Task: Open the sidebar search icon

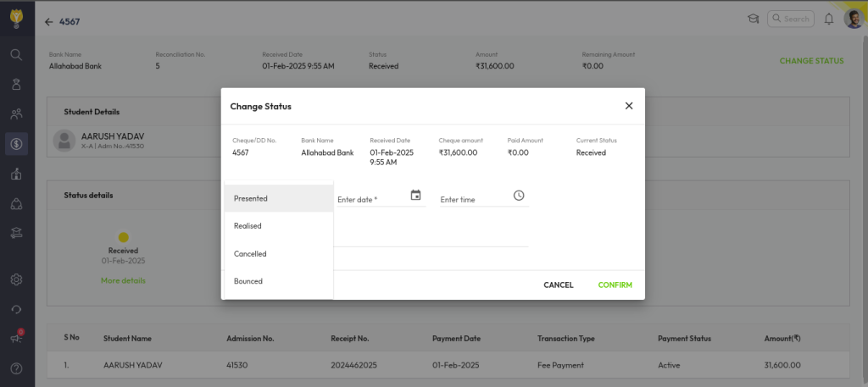Action: (16, 54)
